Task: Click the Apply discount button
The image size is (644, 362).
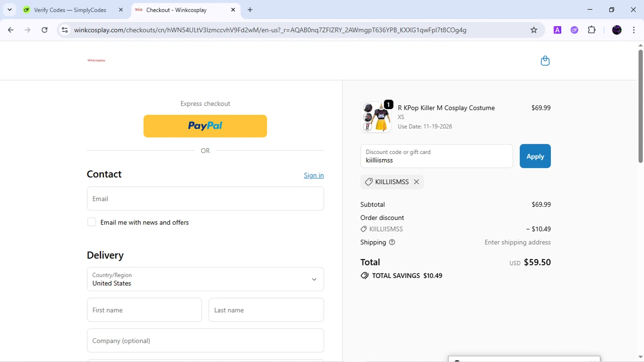Action: (535, 156)
